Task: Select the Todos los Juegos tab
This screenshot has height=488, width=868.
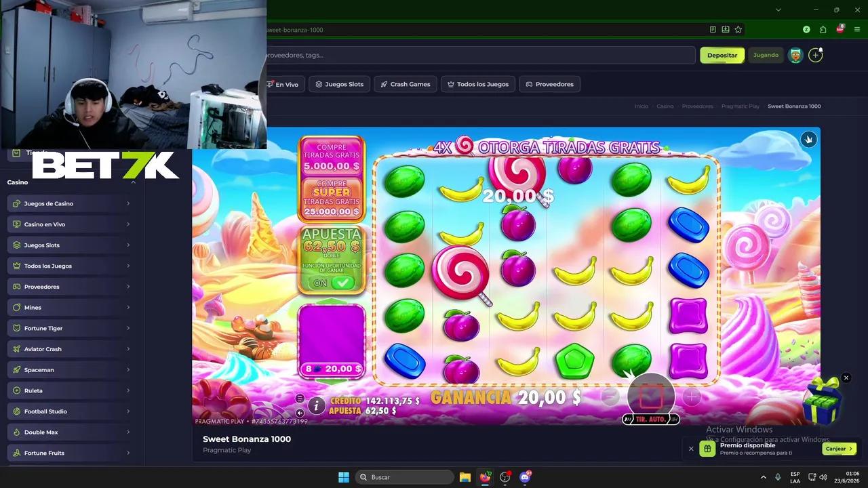Action: 477,84
